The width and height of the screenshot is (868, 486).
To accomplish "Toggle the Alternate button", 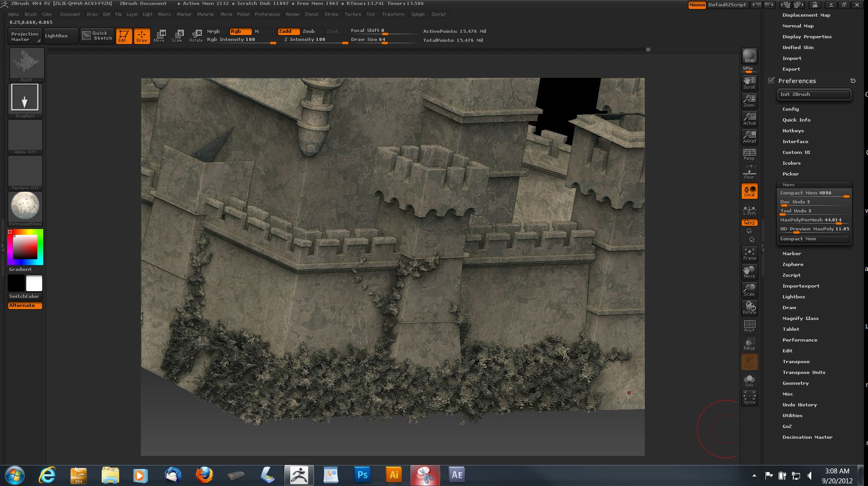I will (x=25, y=306).
